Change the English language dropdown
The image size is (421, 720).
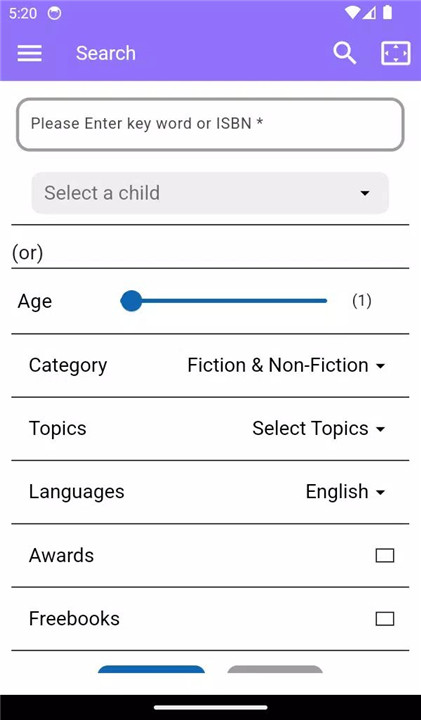345,492
